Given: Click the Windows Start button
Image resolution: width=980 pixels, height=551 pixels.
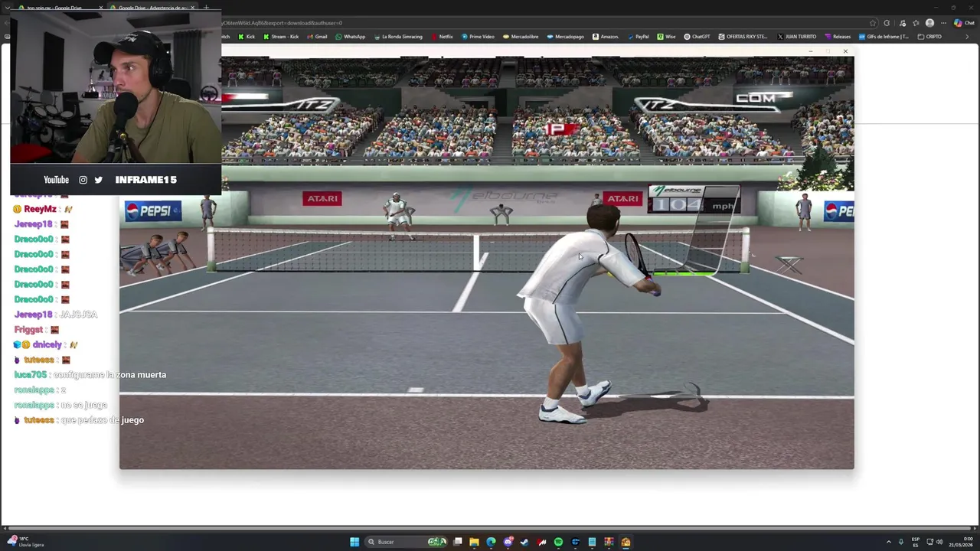Looking at the screenshot, I should click(354, 542).
